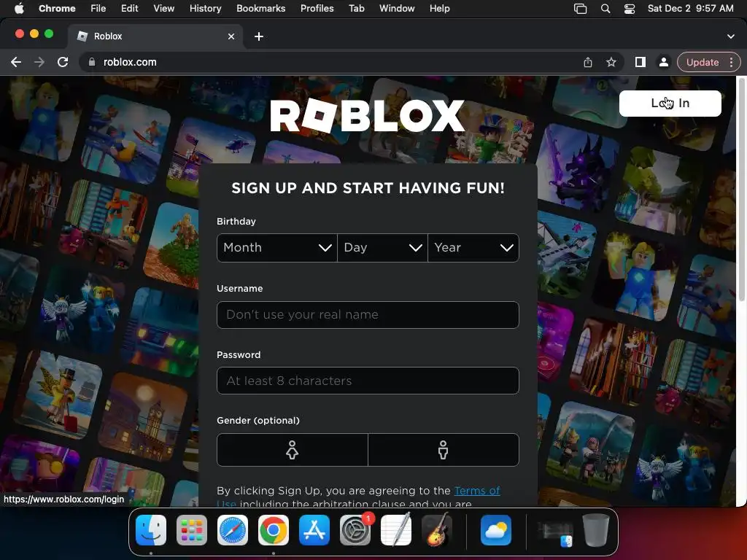747x560 pixels.
Task: Click the Roblox logo
Action: pyautogui.click(x=368, y=116)
